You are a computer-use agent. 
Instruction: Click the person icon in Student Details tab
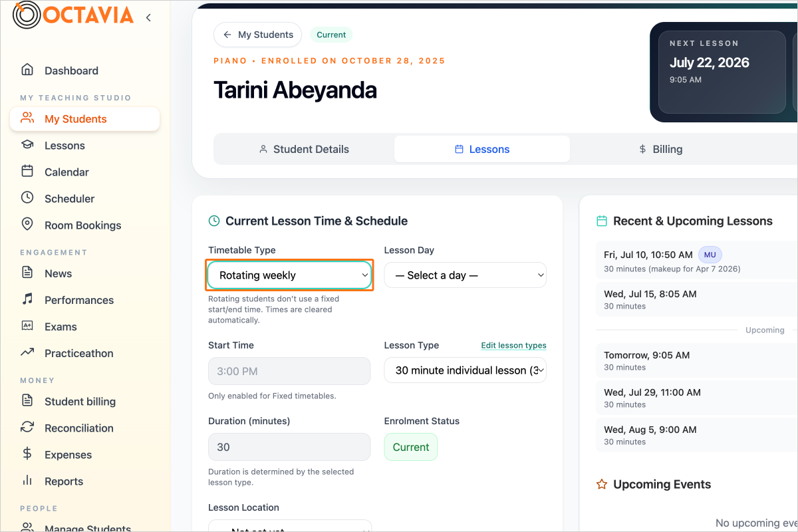(x=263, y=149)
